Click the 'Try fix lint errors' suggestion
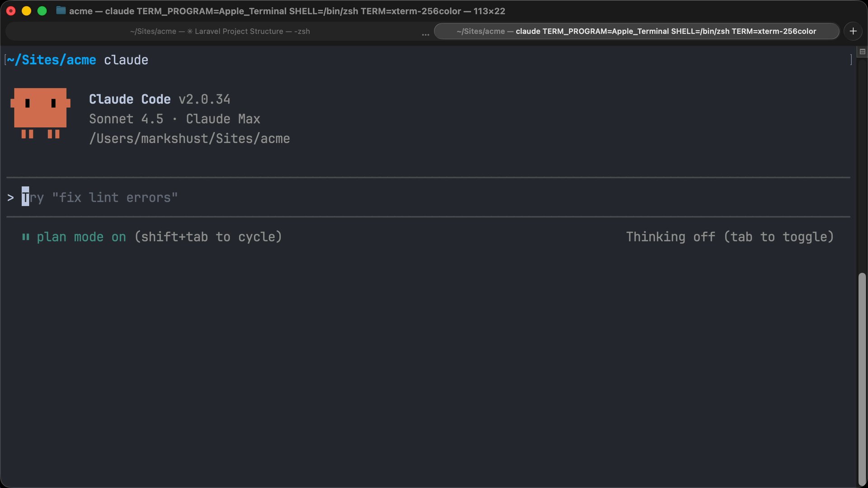 coord(100,197)
